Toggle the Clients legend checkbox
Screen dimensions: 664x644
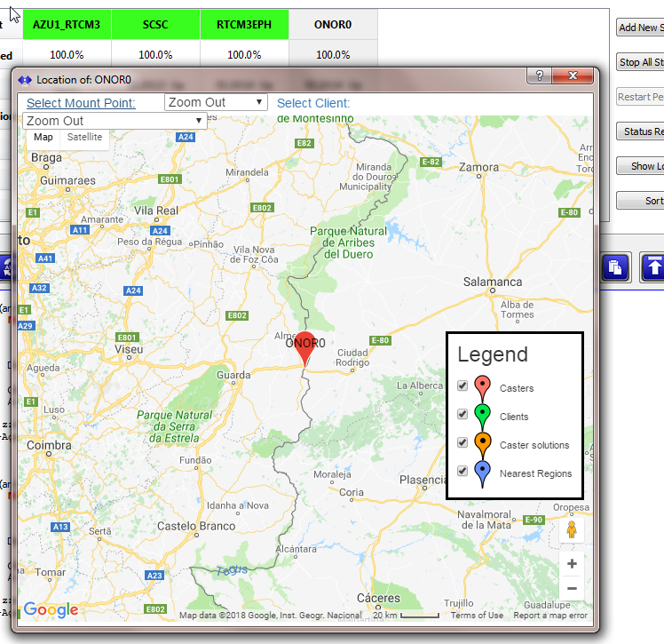tap(462, 414)
